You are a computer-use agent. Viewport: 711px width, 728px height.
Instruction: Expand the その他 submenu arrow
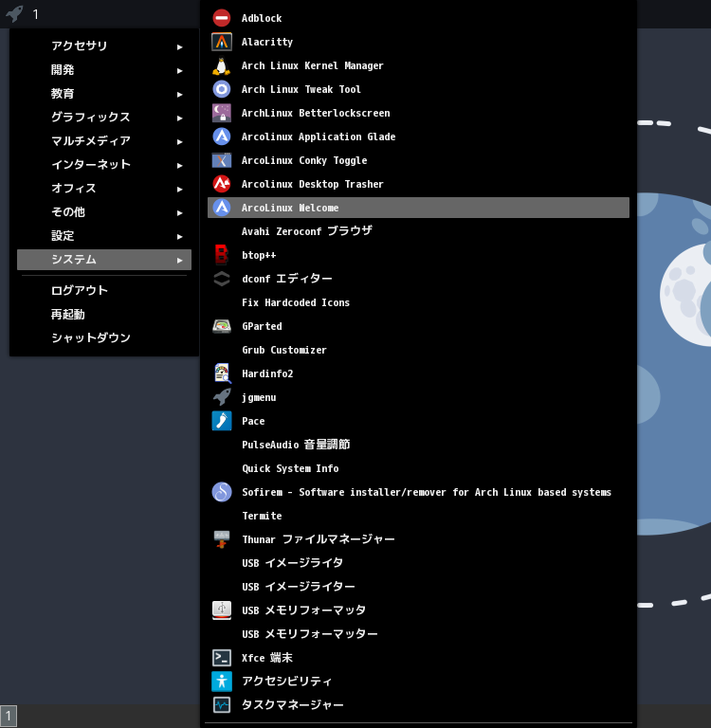[180, 212]
